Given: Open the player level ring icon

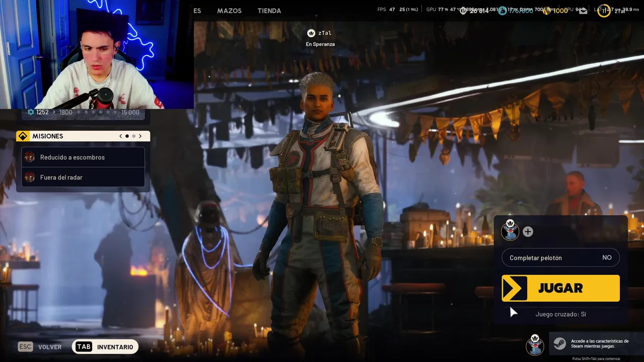Looking at the screenshot, I should click(604, 11).
